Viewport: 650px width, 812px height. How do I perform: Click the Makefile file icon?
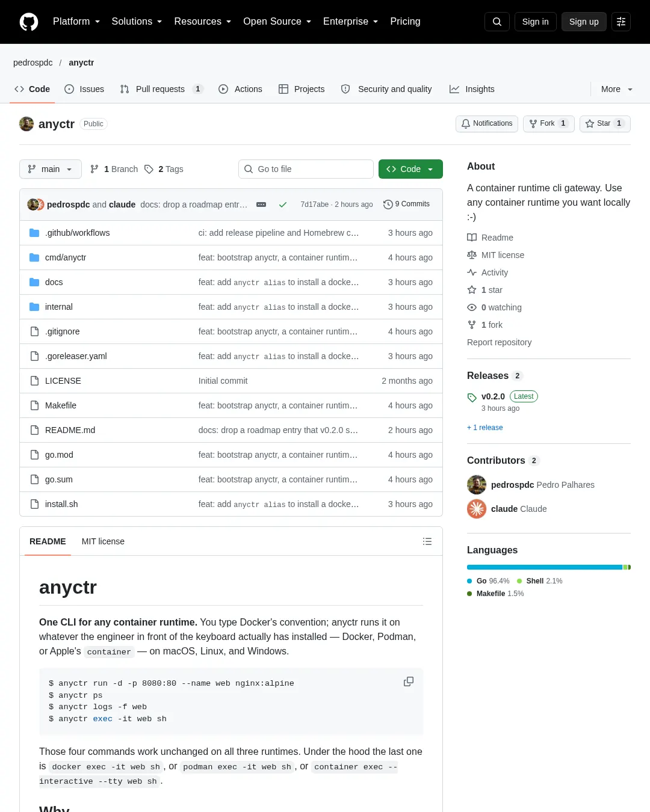pyautogui.click(x=34, y=405)
